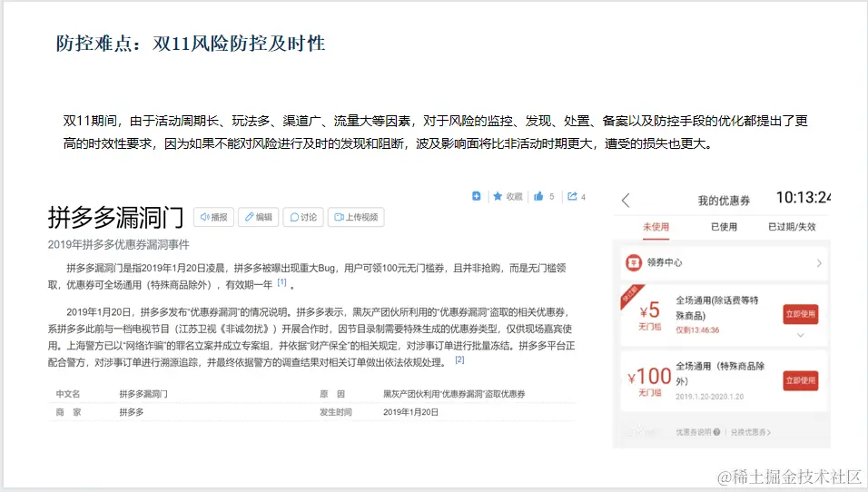Switch to the 已过期/失效 tab
Viewport: 868px width, 492px height.
(792, 227)
